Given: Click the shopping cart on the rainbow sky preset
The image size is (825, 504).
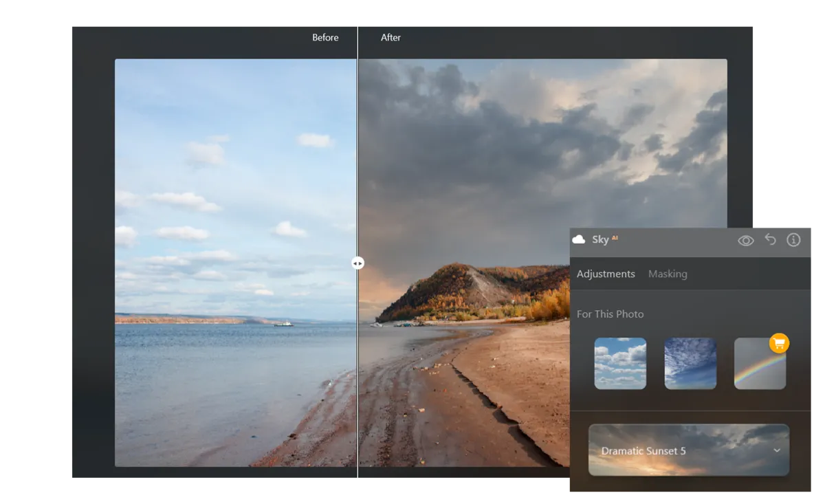Looking at the screenshot, I should coord(778,344).
